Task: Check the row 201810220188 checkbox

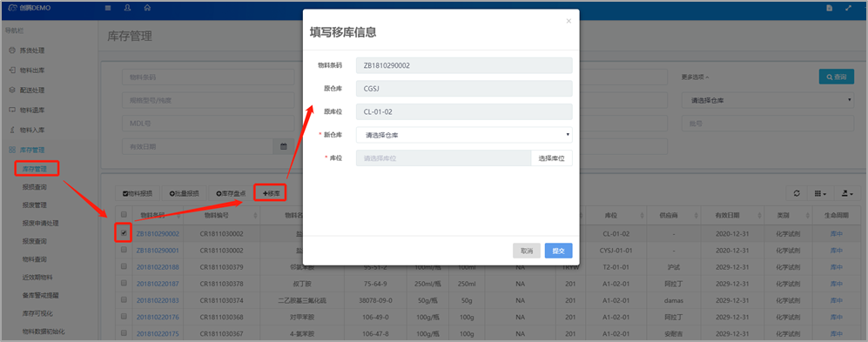Action: 124,266
